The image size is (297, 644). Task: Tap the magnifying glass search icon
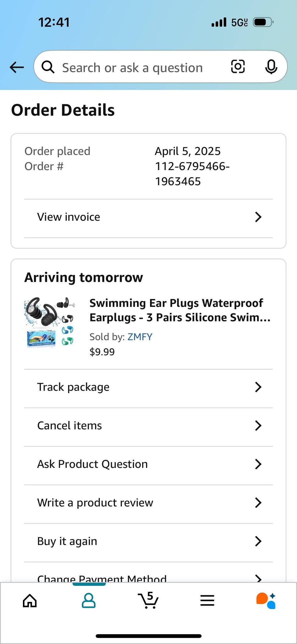(48, 67)
